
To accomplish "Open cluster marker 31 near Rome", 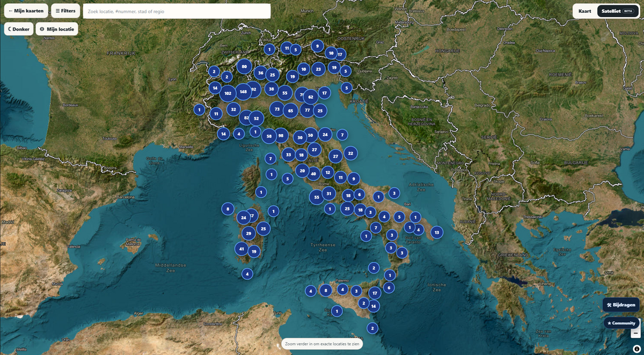I will (329, 194).
